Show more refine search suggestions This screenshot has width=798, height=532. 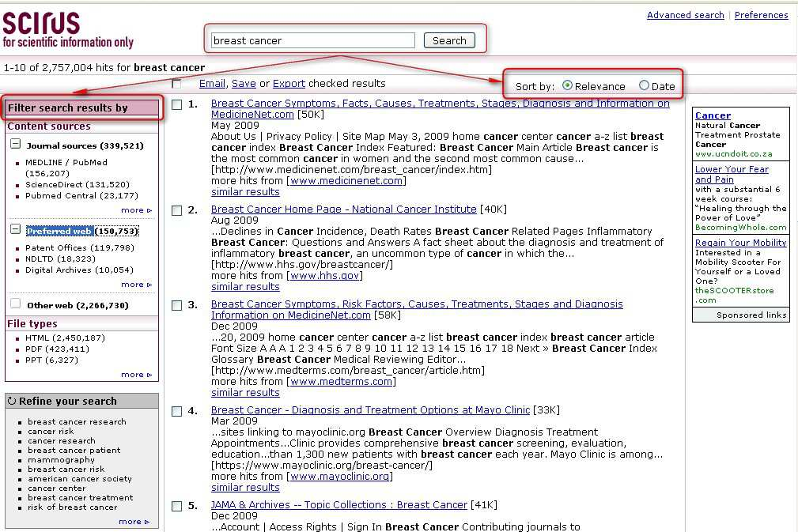(x=134, y=521)
